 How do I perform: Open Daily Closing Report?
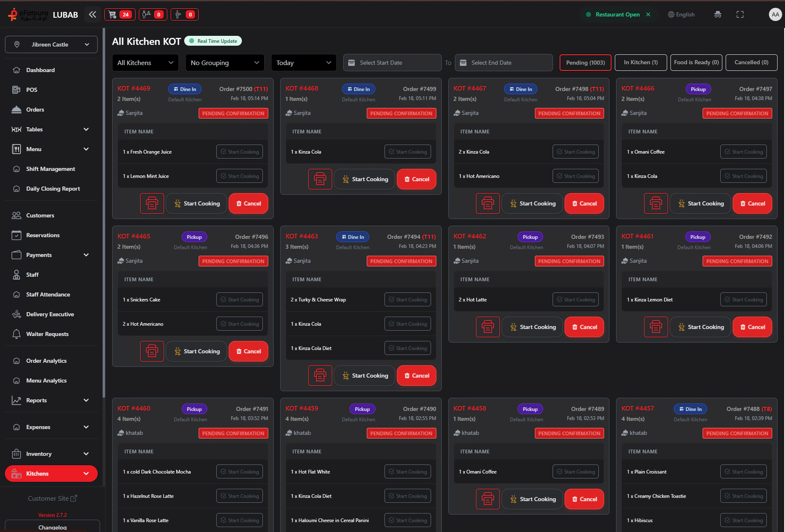(x=51, y=189)
